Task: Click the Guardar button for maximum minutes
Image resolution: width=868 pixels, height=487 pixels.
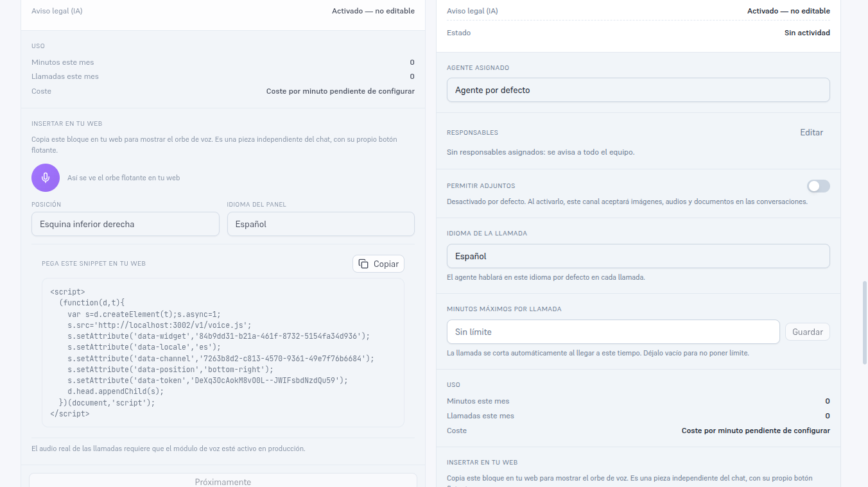Action: (808, 332)
